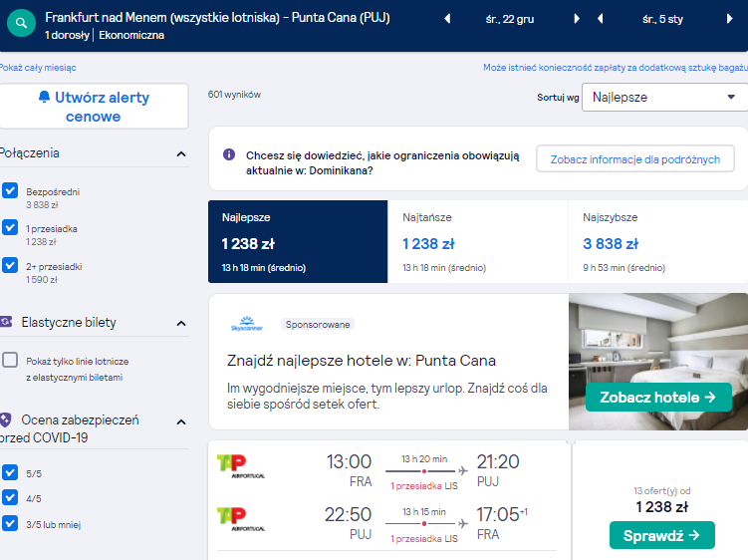Image resolution: width=748 pixels, height=560 pixels.
Task: Collapse the Elastyczne bilety section
Action: tap(181, 323)
